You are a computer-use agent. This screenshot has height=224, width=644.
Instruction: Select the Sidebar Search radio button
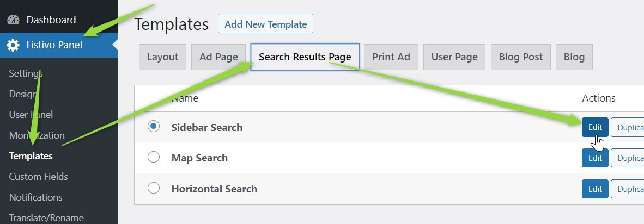coord(154,127)
